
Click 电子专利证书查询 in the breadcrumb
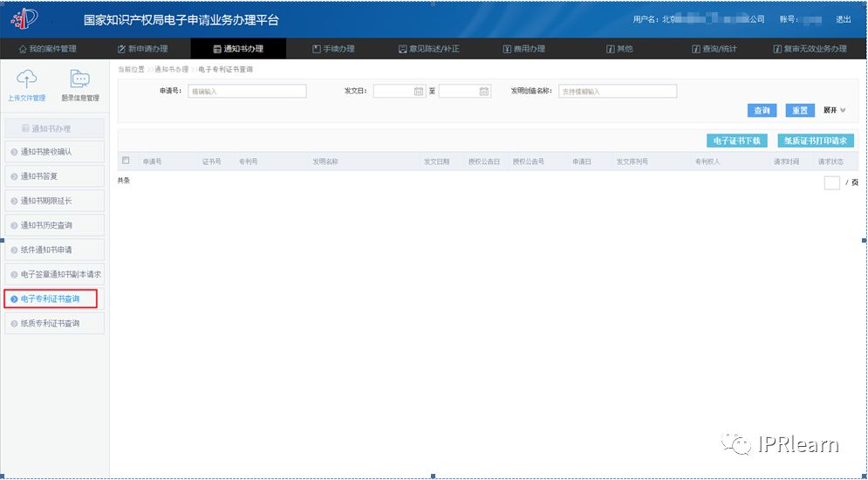pyautogui.click(x=226, y=70)
